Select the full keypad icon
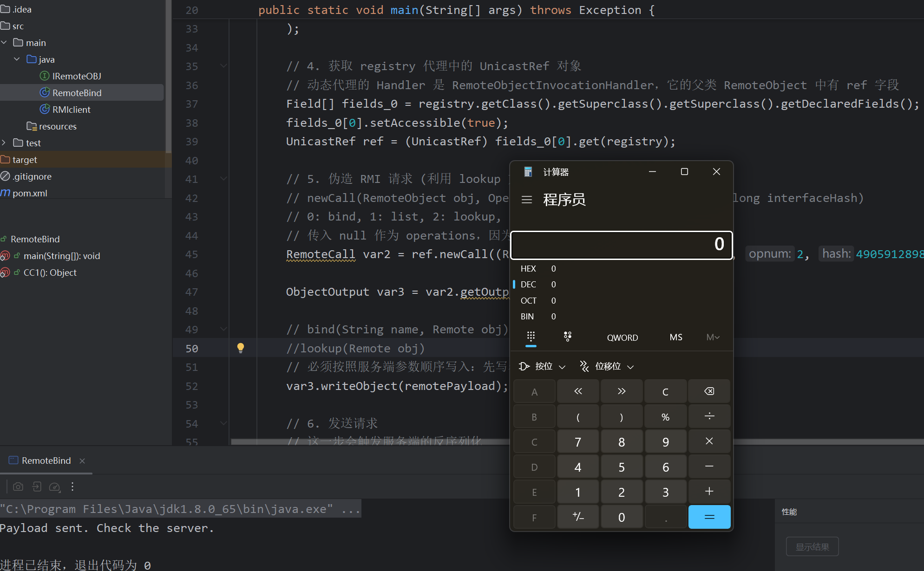 pos(531,337)
